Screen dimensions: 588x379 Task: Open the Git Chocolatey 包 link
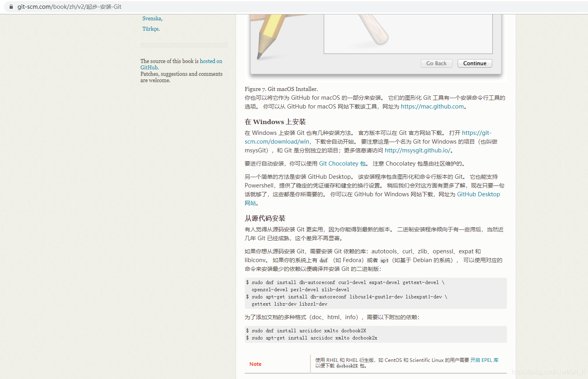[x=342, y=164]
